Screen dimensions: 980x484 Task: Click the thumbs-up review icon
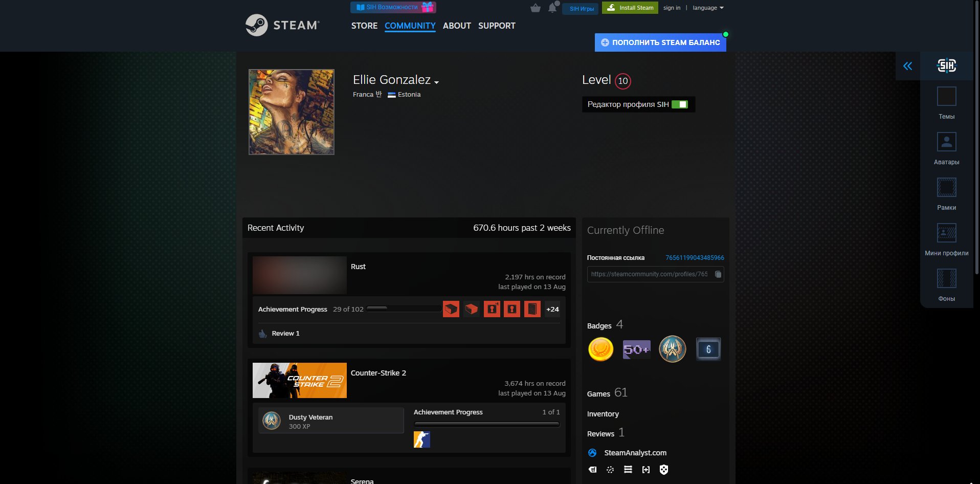(263, 334)
